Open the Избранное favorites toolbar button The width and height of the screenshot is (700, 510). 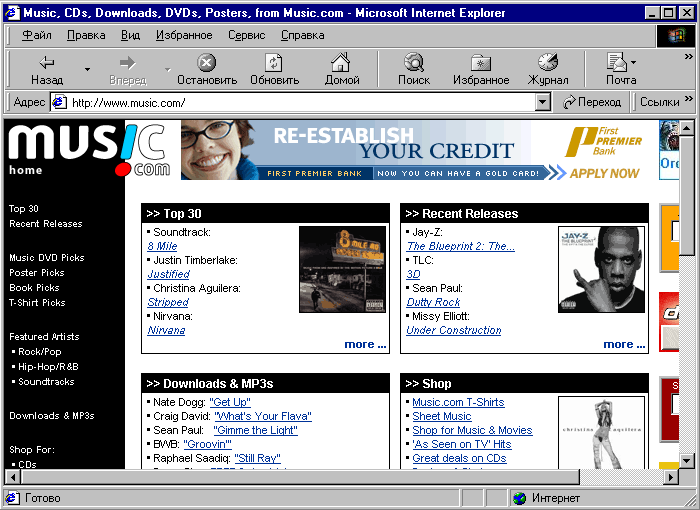pyautogui.click(x=481, y=69)
